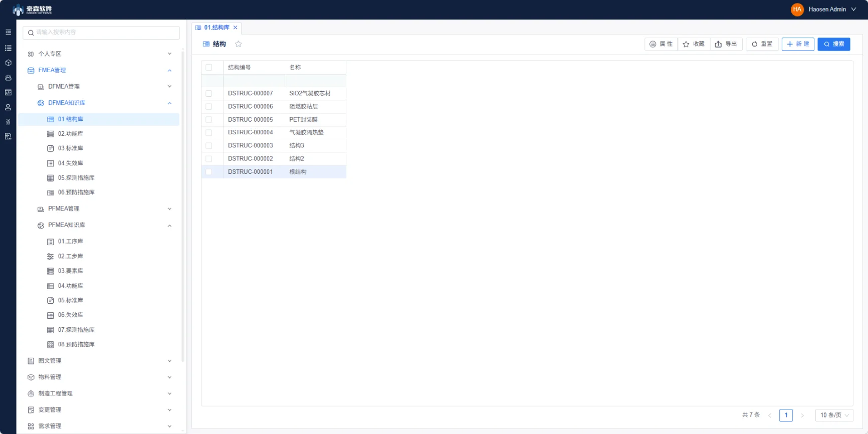The height and width of the screenshot is (434, 868).
Task: Expand the 图文管理 chevron
Action: (169, 361)
